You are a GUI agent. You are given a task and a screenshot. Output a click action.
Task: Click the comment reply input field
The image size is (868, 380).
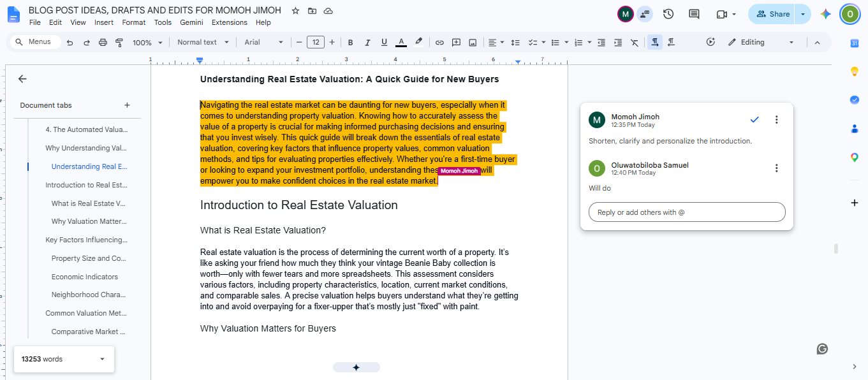[x=687, y=212]
